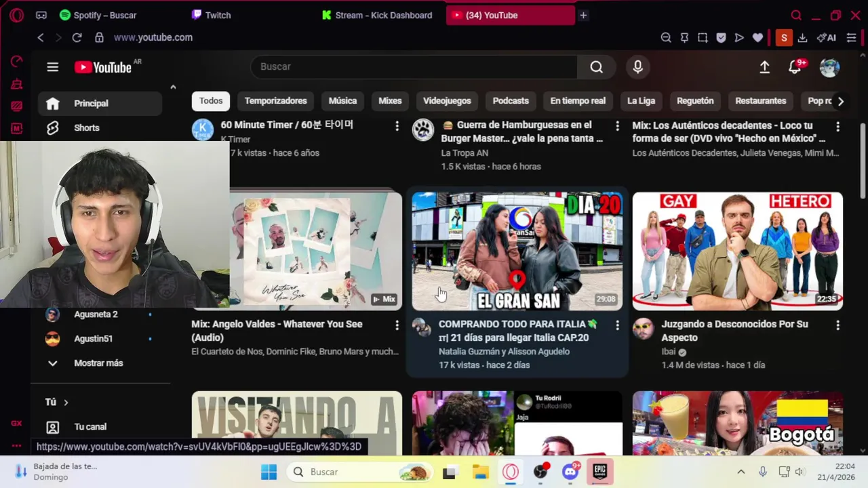Click the GX Corner gamepad icon

pos(41,15)
